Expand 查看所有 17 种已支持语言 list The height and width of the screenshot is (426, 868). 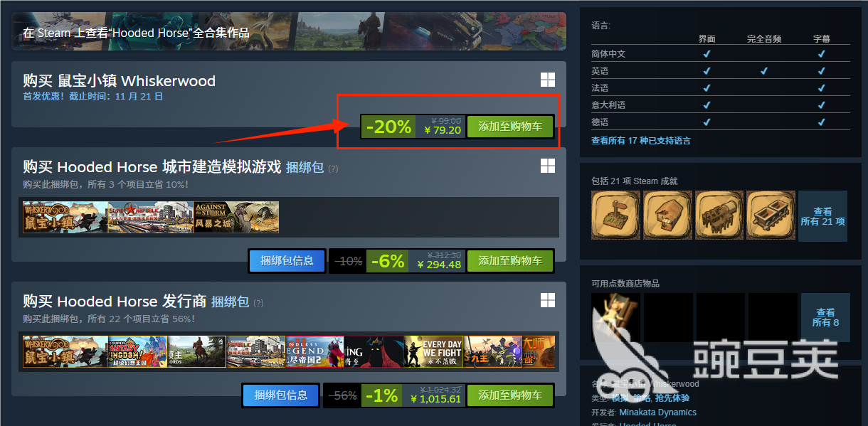640,141
